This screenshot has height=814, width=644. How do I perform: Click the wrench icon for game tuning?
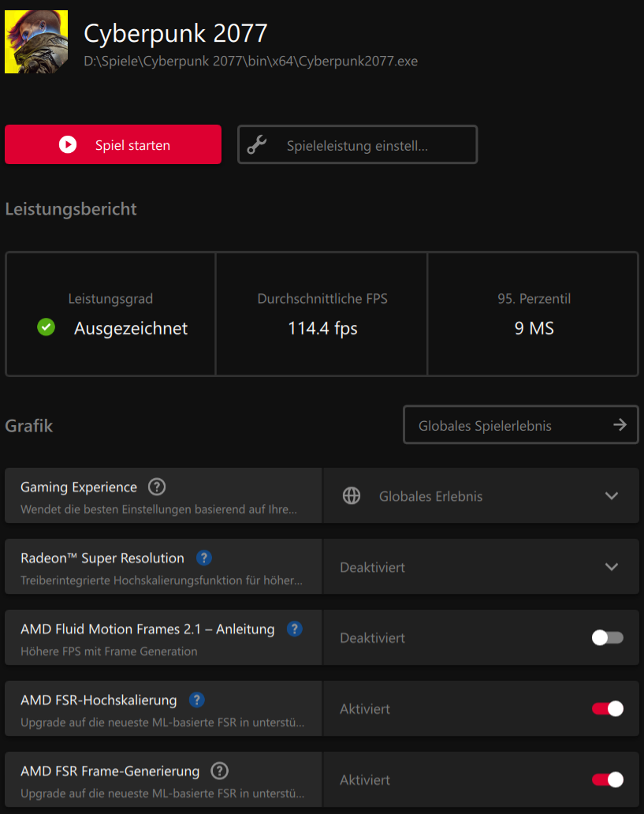click(x=257, y=145)
